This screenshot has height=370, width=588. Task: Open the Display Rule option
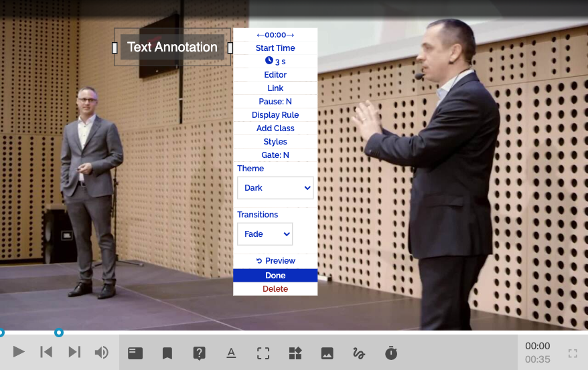275,115
